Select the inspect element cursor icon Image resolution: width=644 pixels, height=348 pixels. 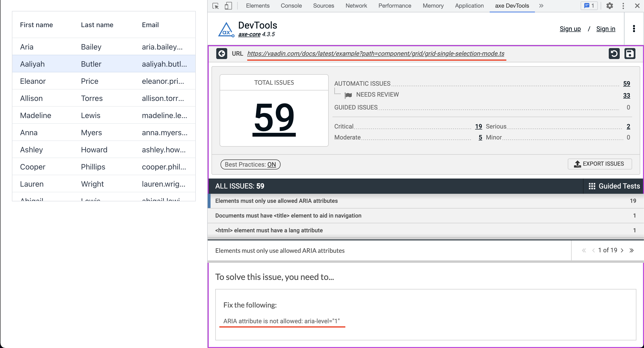(x=215, y=5)
